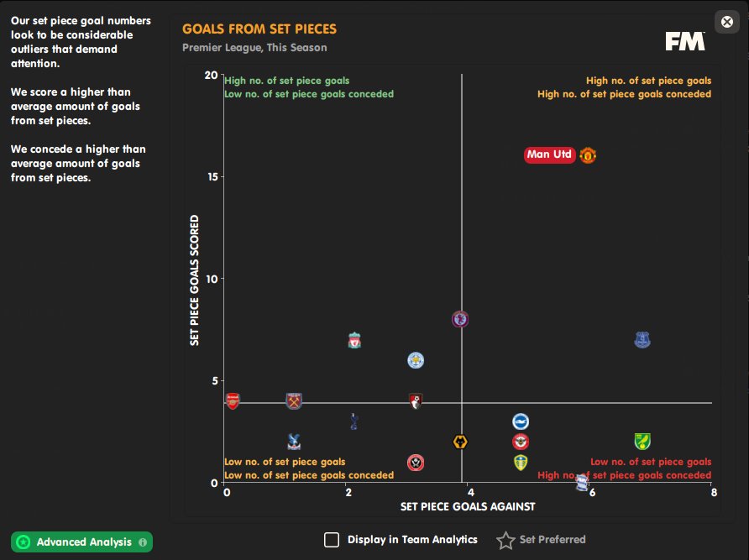Click the Brighton badge data point
Image resolution: width=749 pixels, height=560 pixels.
tap(521, 421)
